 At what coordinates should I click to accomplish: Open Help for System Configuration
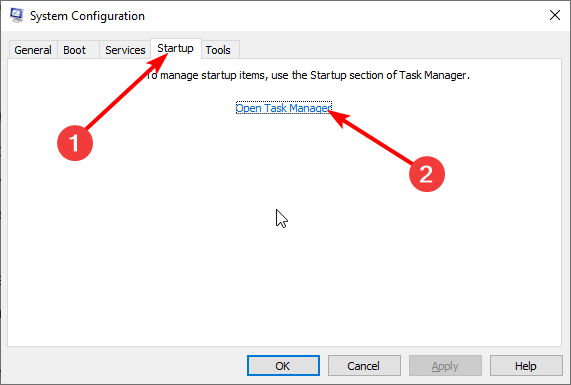[526, 366]
